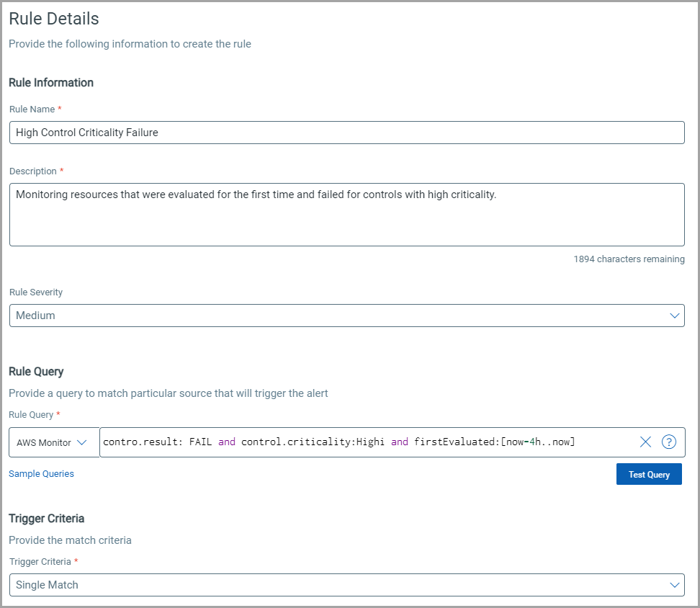The width and height of the screenshot is (700, 608).
Task: Click inside the Description text area
Action: coord(347,215)
